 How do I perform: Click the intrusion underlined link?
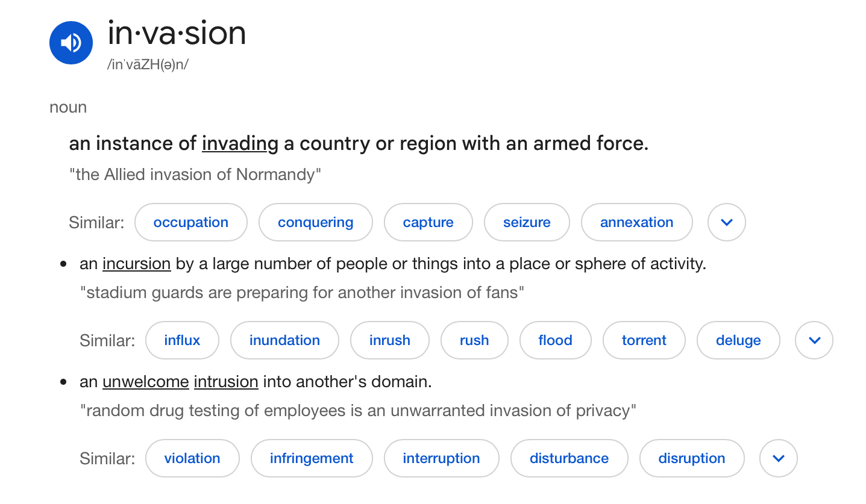226,382
